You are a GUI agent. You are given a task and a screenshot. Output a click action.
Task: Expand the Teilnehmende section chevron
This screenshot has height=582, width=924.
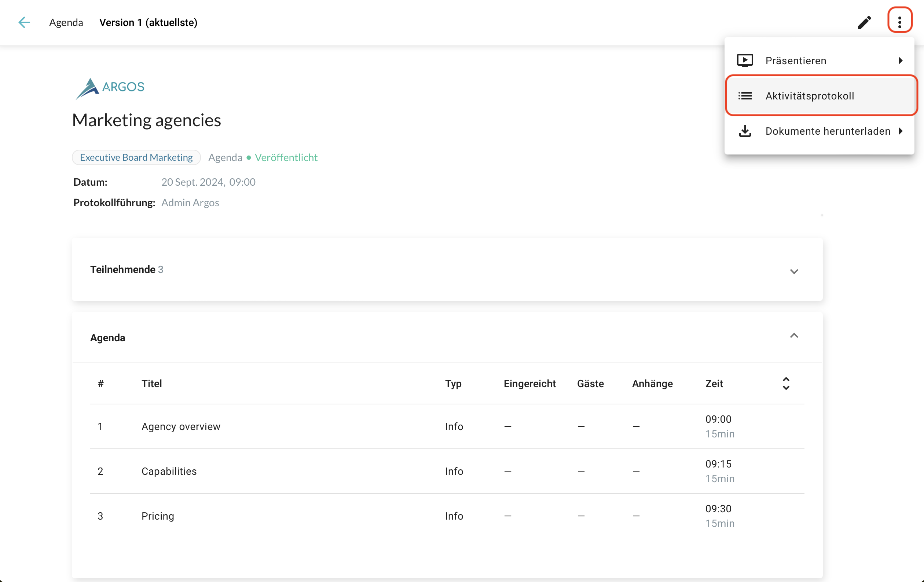tap(793, 272)
